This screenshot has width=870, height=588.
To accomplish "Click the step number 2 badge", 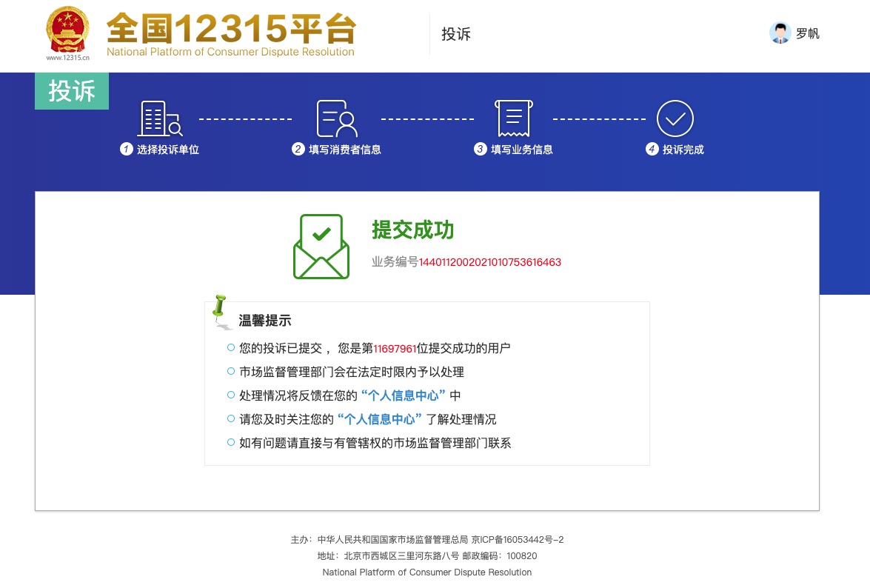I will pyautogui.click(x=298, y=149).
